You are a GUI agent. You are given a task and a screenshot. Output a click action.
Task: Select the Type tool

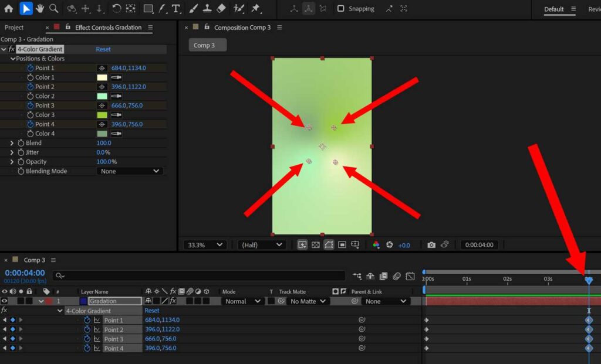(176, 8)
